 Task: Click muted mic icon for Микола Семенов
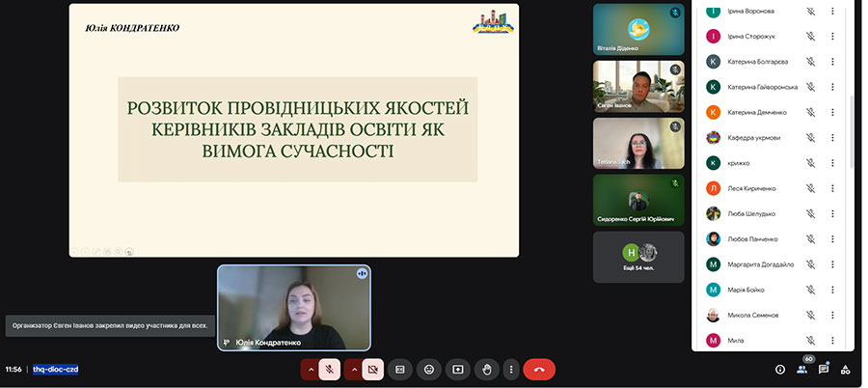pyautogui.click(x=810, y=315)
